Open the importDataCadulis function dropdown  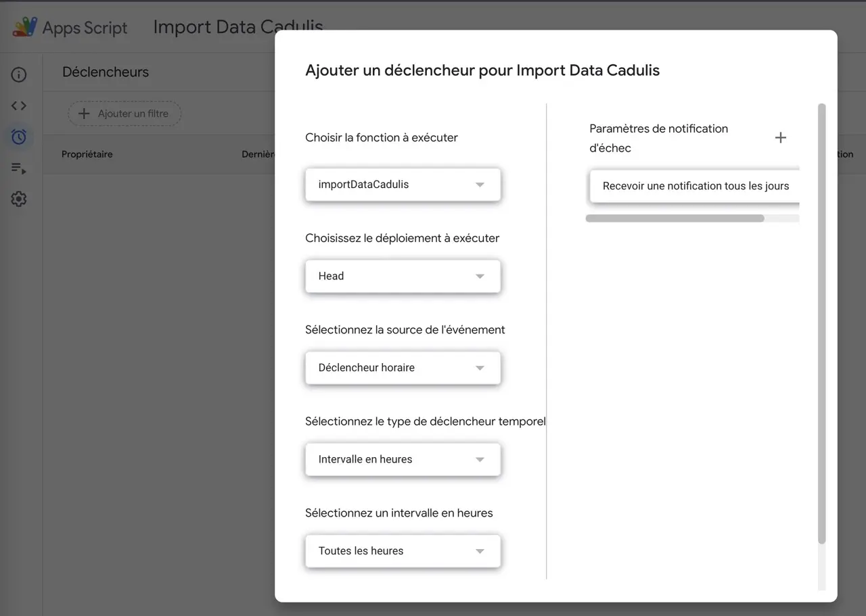pyautogui.click(x=403, y=185)
